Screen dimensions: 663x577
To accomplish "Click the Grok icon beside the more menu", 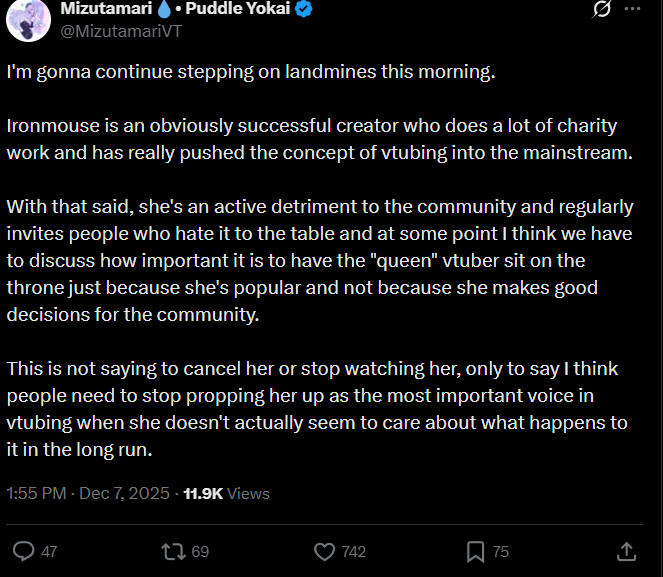I will (602, 9).
